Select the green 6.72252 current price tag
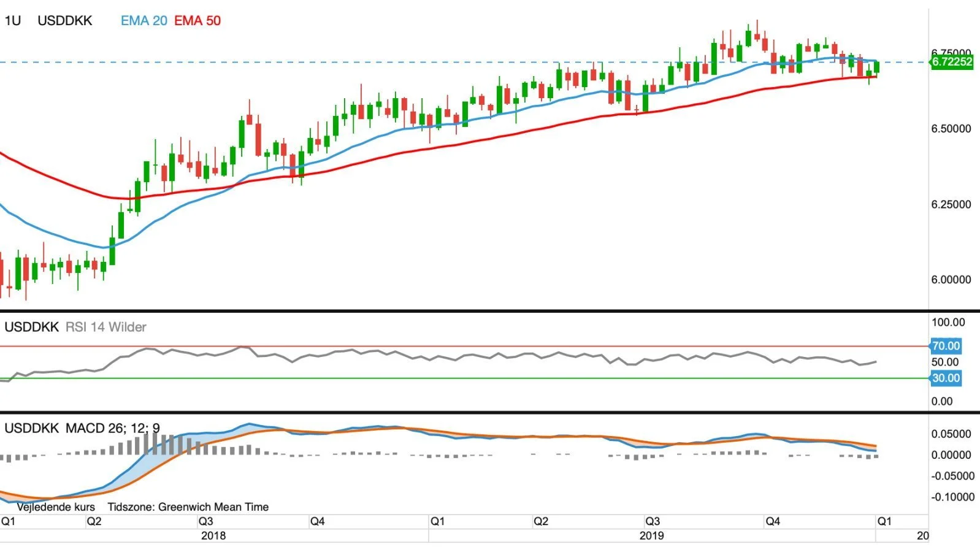The image size is (980, 552). [x=952, y=62]
